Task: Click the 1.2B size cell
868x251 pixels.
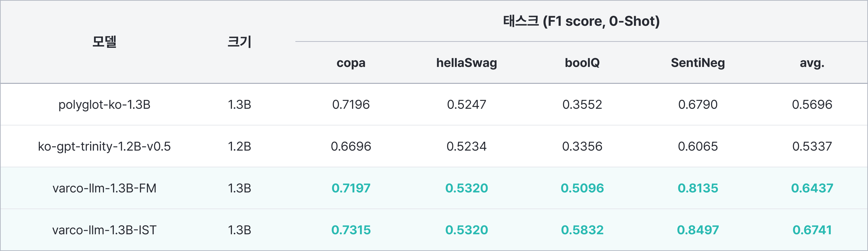Action: tap(239, 146)
